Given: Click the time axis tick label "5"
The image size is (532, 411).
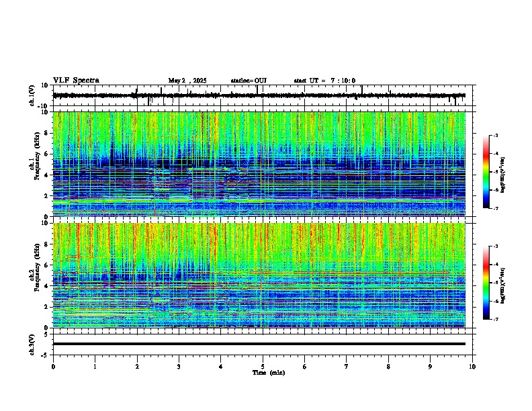Looking at the screenshot, I should tap(263, 367).
